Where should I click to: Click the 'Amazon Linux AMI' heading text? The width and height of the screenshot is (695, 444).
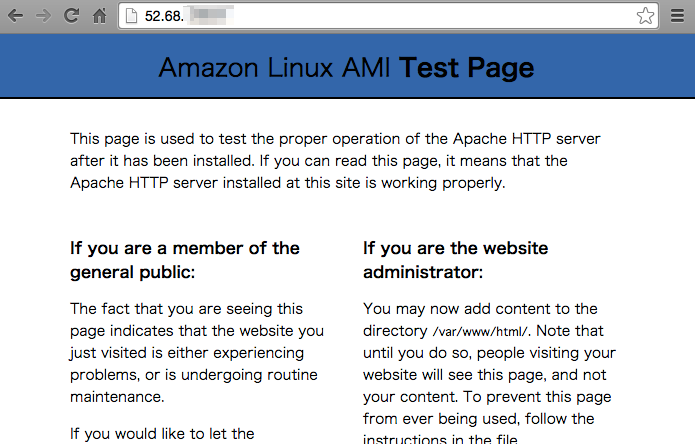click(276, 68)
